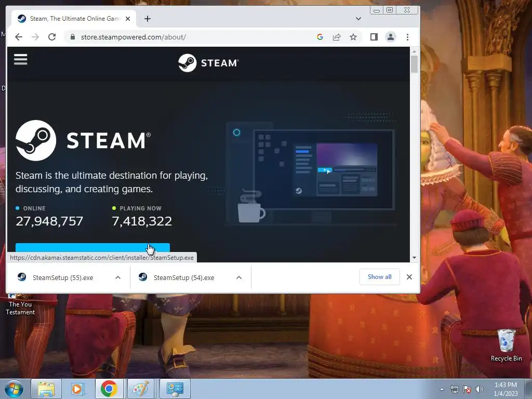Close the Steam browser tab

coord(128,19)
